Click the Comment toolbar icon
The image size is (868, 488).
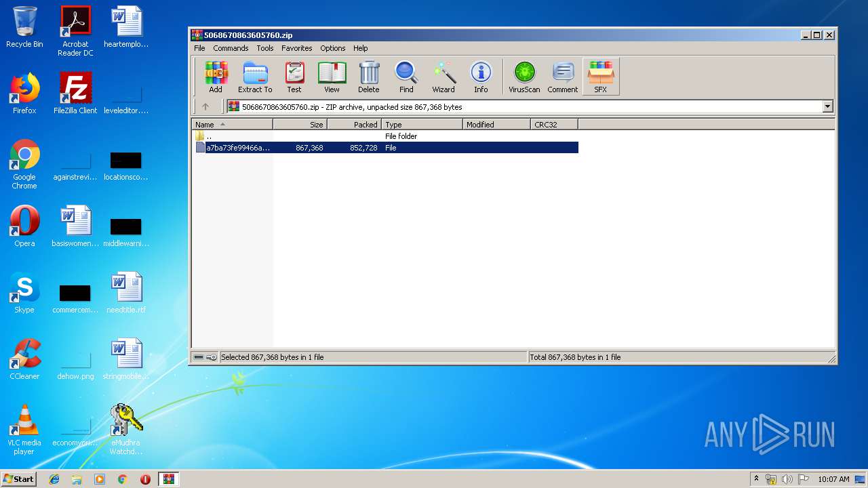[x=563, y=77]
